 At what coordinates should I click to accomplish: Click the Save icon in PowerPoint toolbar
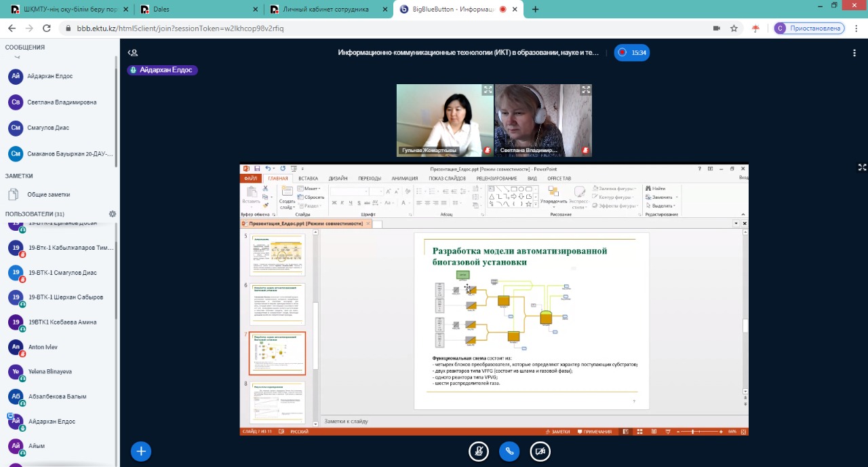pos(258,168)
